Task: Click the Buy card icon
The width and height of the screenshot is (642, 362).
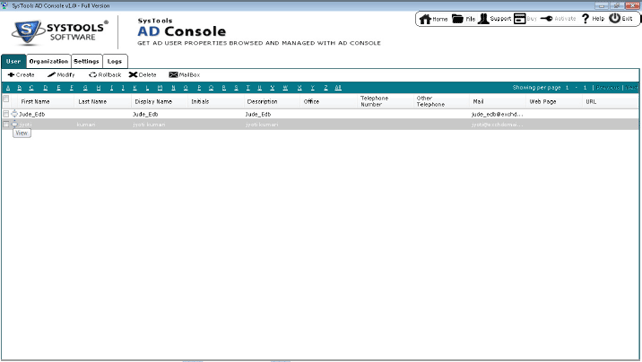Action: (520, 19)
